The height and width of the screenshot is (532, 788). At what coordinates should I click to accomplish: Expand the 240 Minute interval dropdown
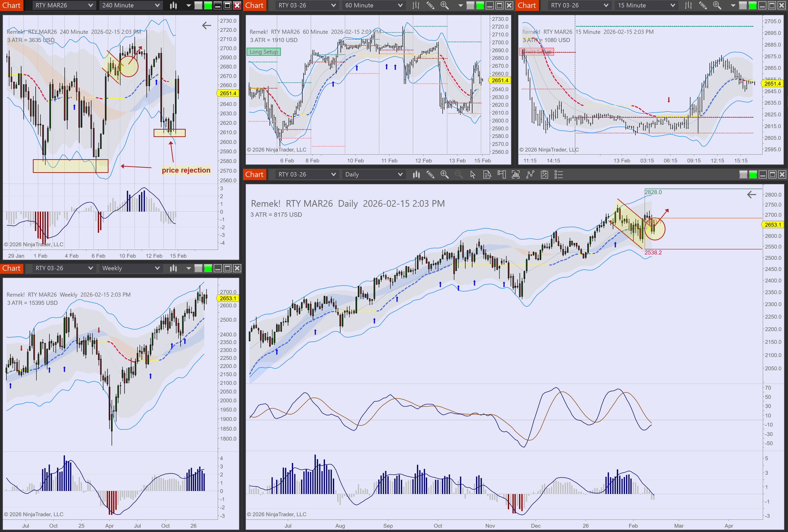click(130, 5)
